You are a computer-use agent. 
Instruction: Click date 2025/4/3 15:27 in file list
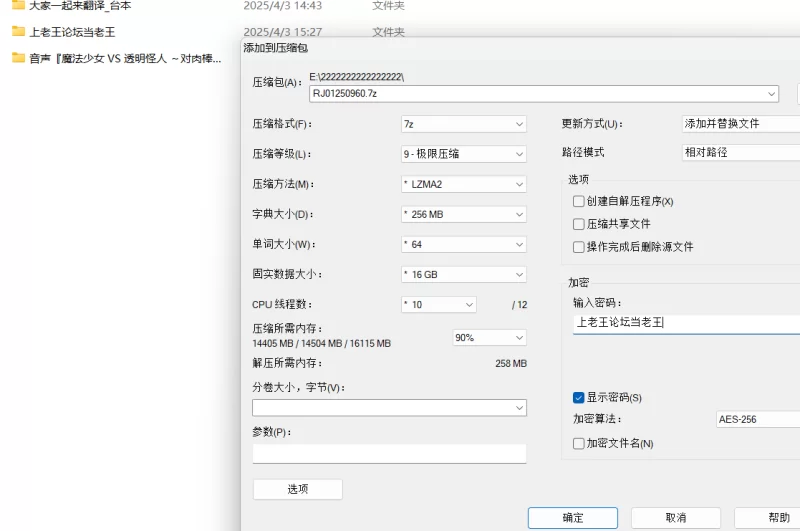283,32
